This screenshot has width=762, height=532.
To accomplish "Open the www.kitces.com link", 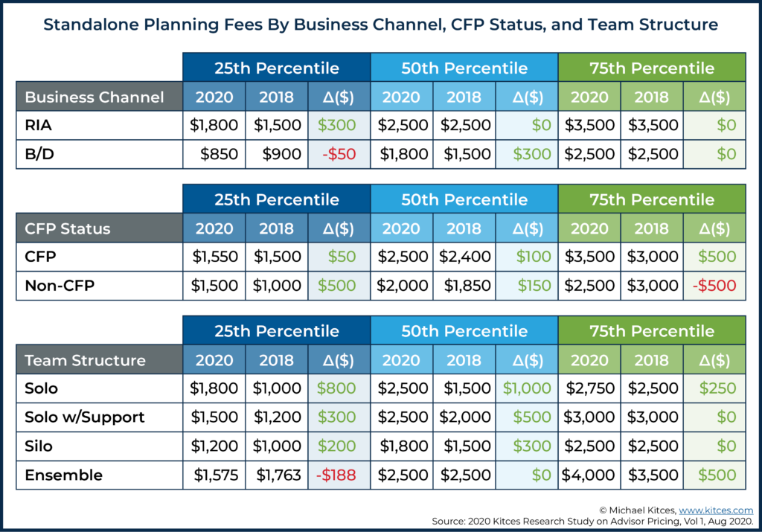I will (716, 510).
